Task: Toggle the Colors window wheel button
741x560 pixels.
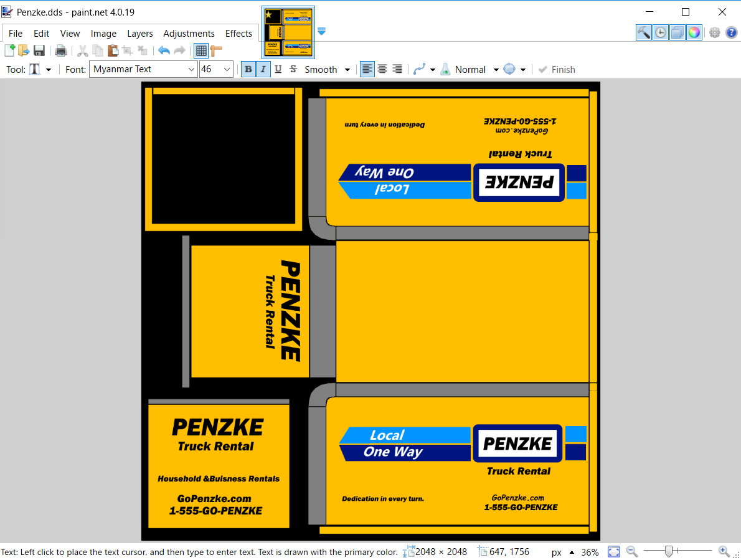Action: point(694,32)
